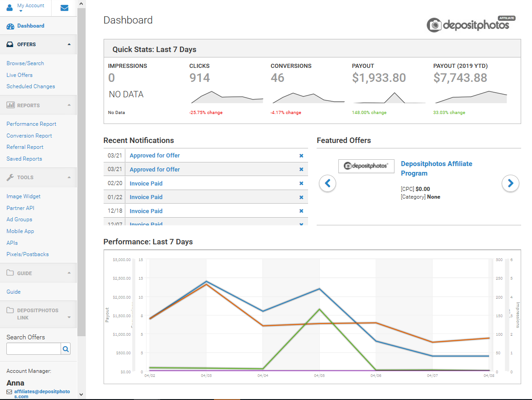Click the sidebar scrollbar up arrow

tap(81, 4)
